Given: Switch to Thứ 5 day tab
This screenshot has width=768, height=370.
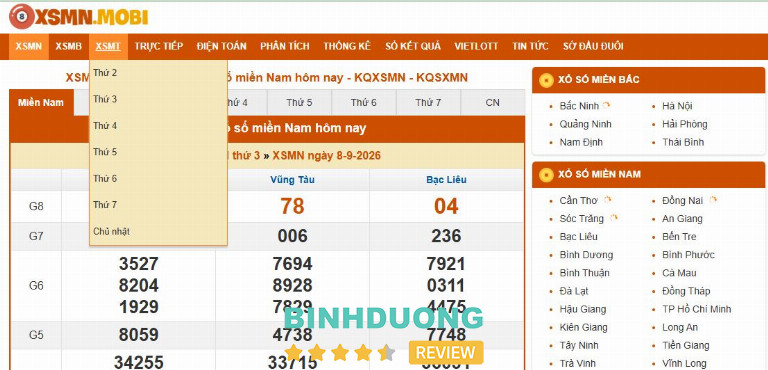Looking at the screenshot, I should 299,103.
